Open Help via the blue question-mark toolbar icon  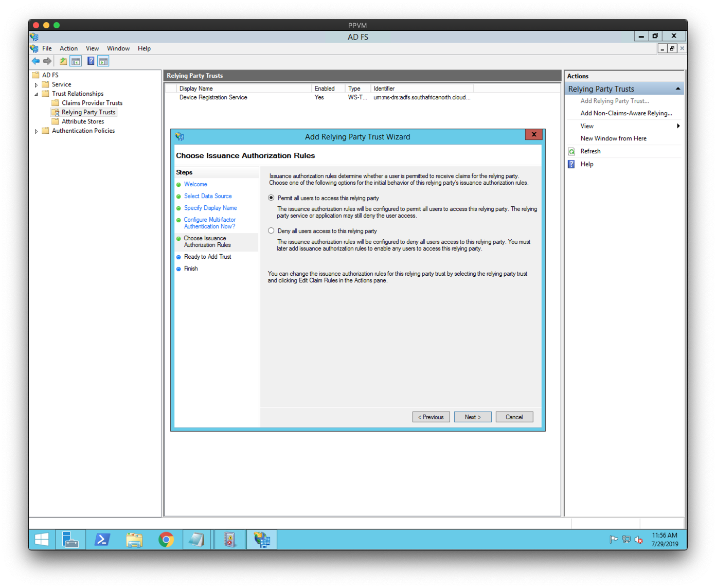coord(91,61)
